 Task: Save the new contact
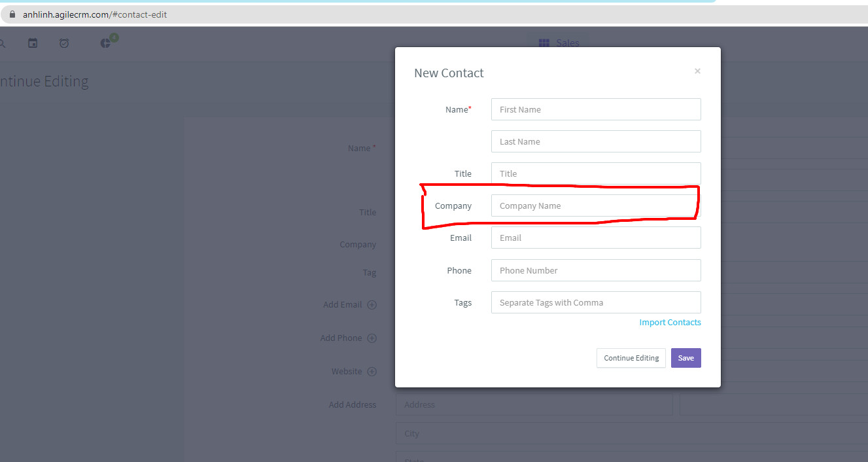(686, 358)
